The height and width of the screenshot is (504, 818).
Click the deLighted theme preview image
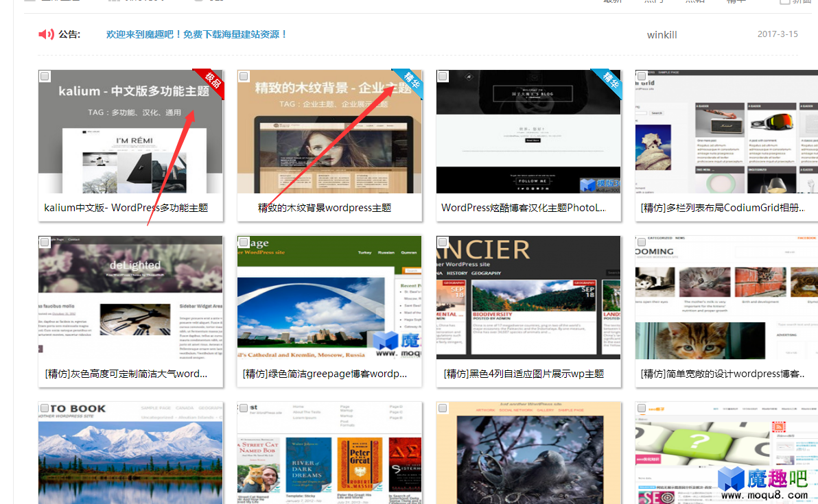(130, 298)
